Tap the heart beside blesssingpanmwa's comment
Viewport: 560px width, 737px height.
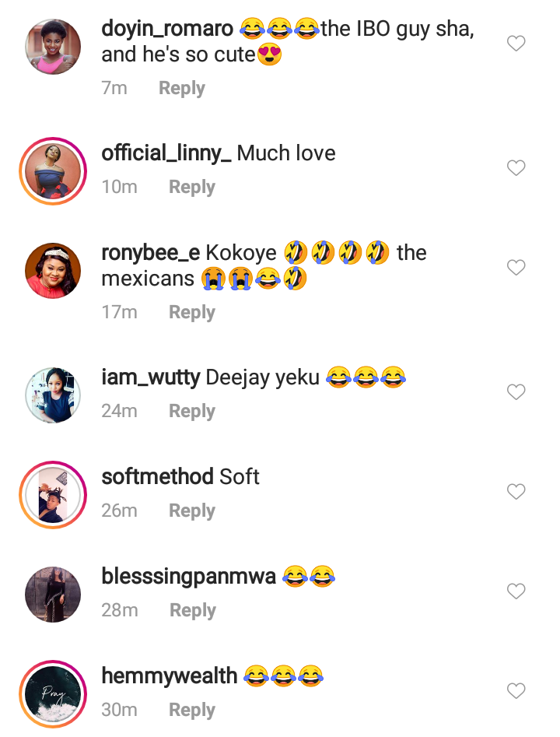pos(516,591)
